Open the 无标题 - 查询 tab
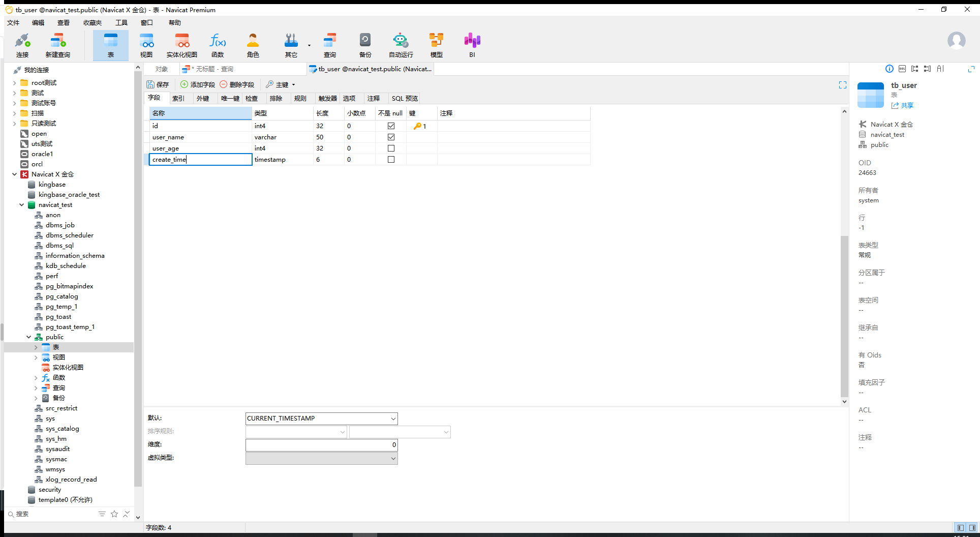 [x=243, y=69]
